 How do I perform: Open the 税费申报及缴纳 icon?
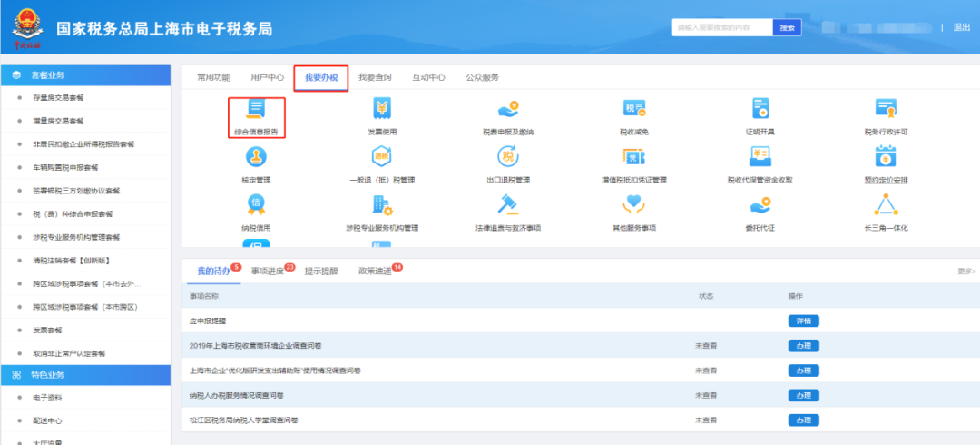[x=508, y=108]
